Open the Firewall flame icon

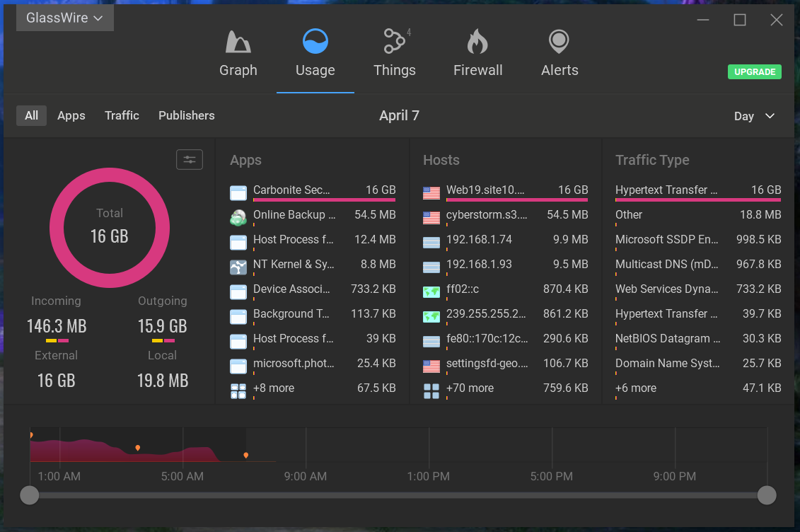pyautogui.click(x=477, y=42)
